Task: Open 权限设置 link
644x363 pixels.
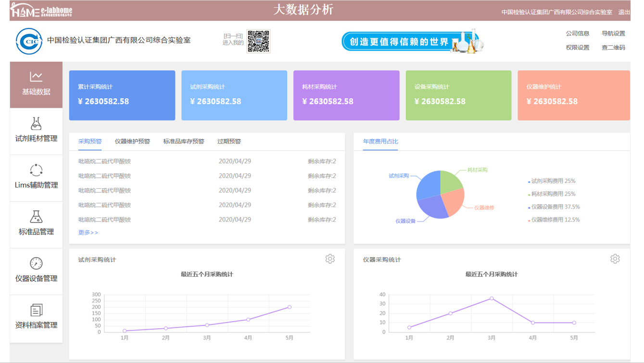Action: pos(577,48)
